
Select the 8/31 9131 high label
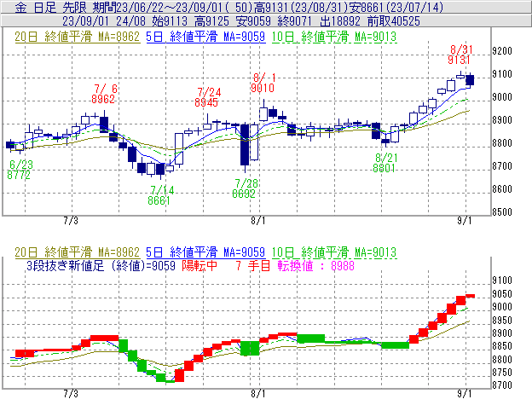[460, 55]
